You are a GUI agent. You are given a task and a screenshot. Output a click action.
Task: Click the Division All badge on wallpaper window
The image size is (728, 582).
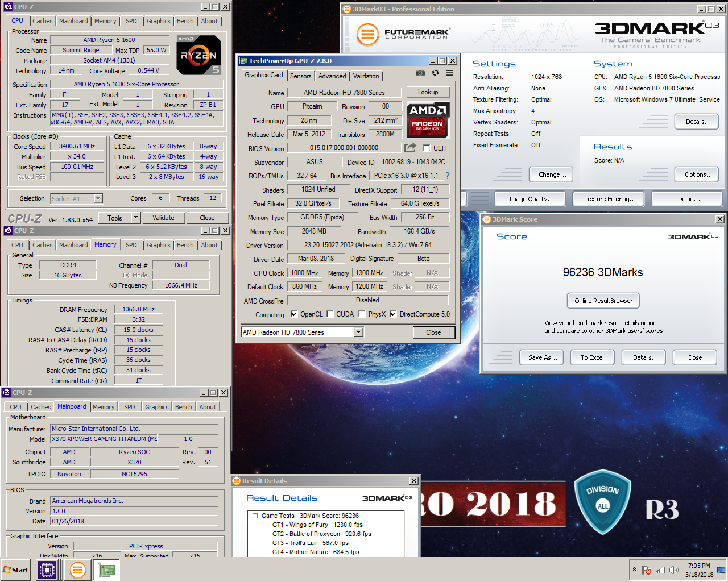click(x=603, y=502)
